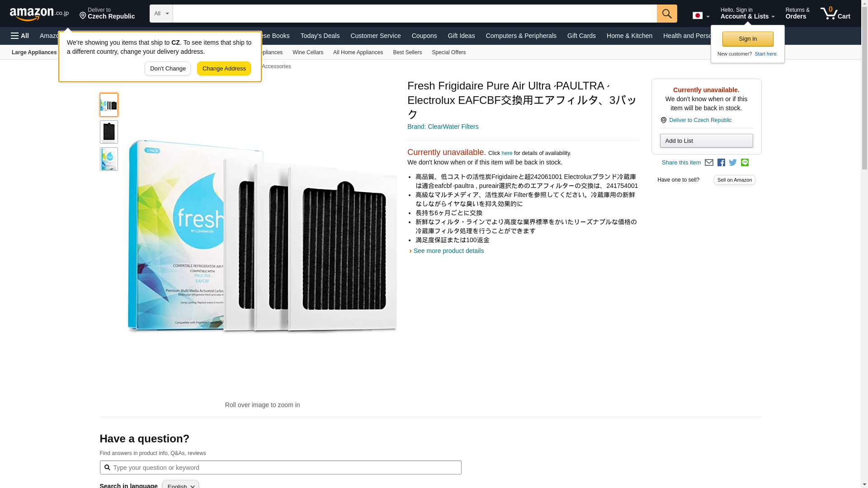Open the shopping cart icon

(835, 14)
